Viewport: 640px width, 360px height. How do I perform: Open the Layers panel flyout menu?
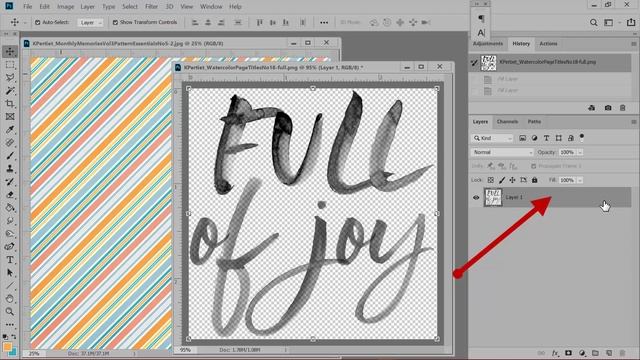633,122
